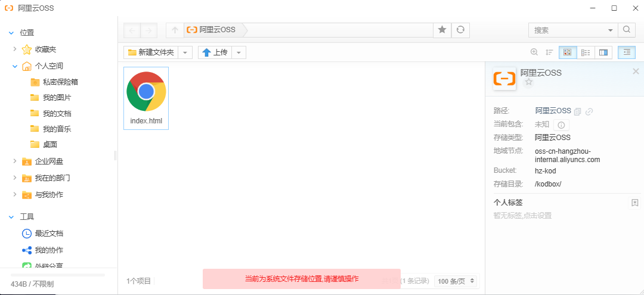Viewport: 644px width, 295px height.
Task: Switch to split column view
Action: tap(603, 52)
